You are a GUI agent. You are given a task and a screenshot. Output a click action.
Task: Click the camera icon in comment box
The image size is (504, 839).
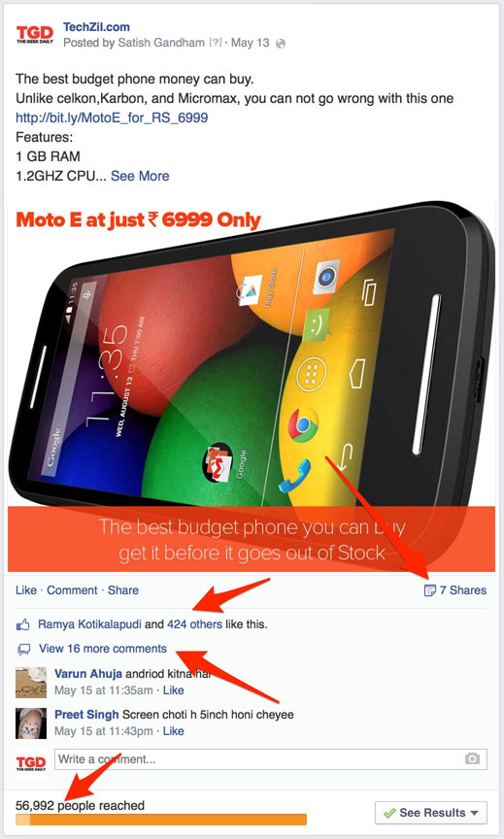pyautogui.click(x=472, y=758)
